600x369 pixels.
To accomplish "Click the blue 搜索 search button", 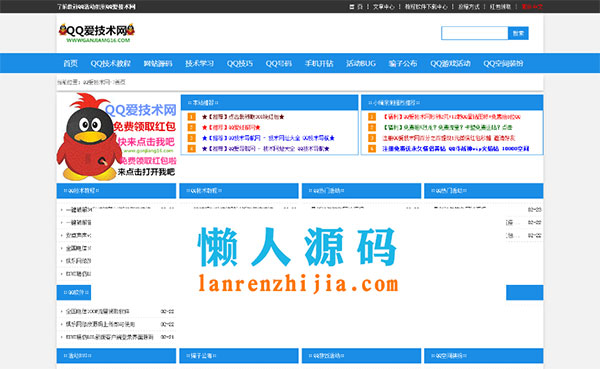I will (518, 33).
